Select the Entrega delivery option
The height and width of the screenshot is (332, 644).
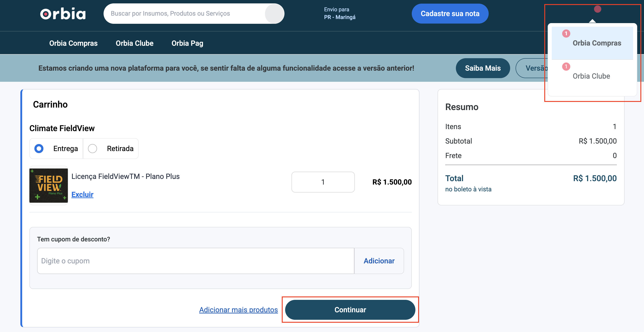(x=39, y=149)
